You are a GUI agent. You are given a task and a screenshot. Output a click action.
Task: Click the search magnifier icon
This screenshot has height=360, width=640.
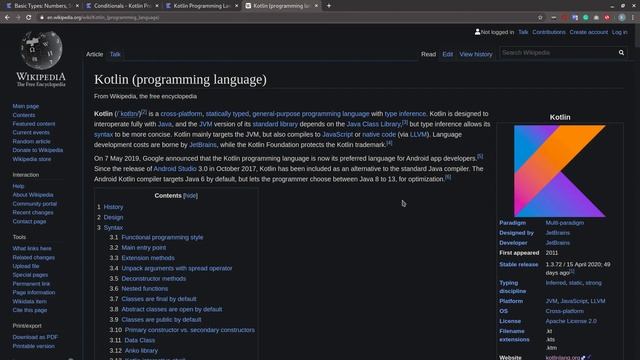point(621,53)
